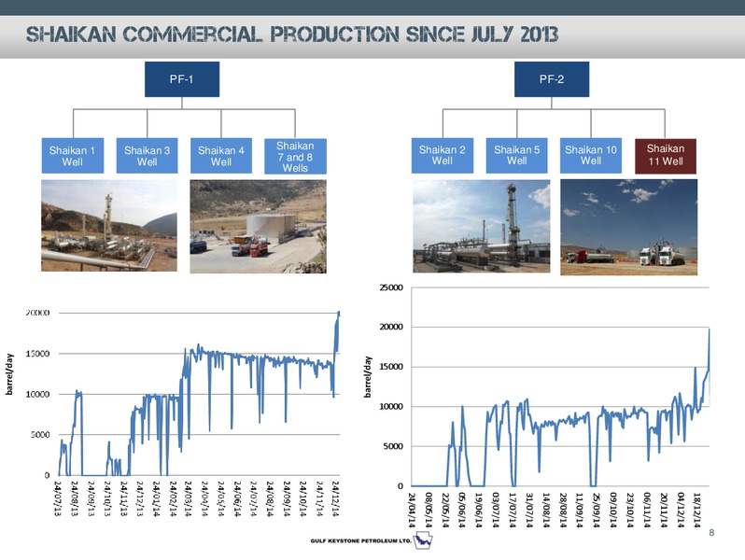Click the 20000 label on right chart
The height and width of the screenshot is (560, 745).
[x=391, y=327]
